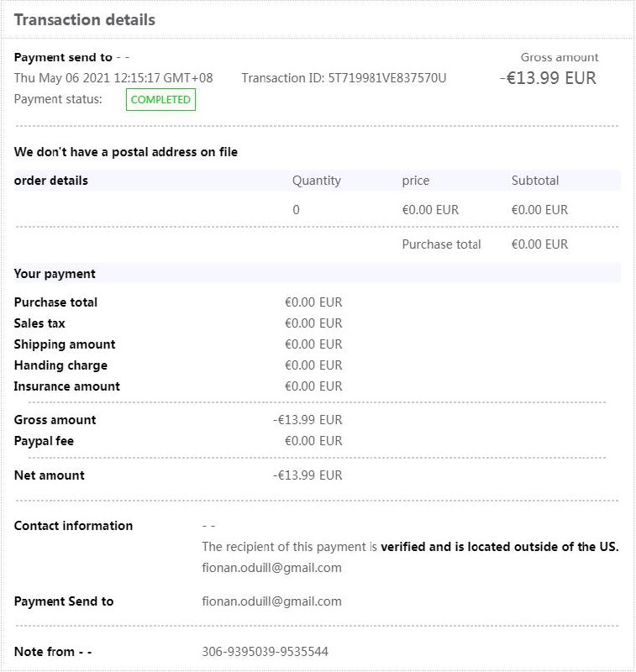
Task: Click the large -€13.99 EUR gross amount at top right
Action: click(547, 78)
